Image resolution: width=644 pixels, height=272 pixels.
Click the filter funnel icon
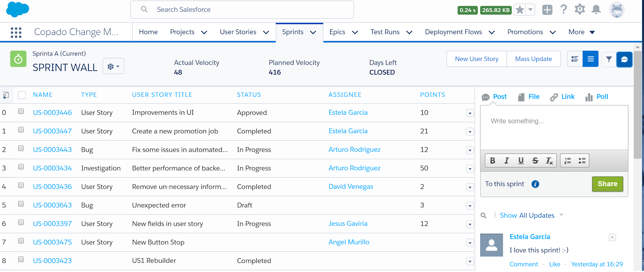(x=609, y=59)
